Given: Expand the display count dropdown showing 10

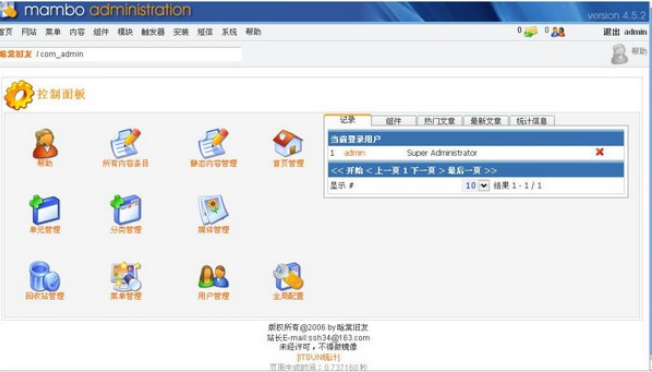Looking at the screenshot, I should click(476, 185).
